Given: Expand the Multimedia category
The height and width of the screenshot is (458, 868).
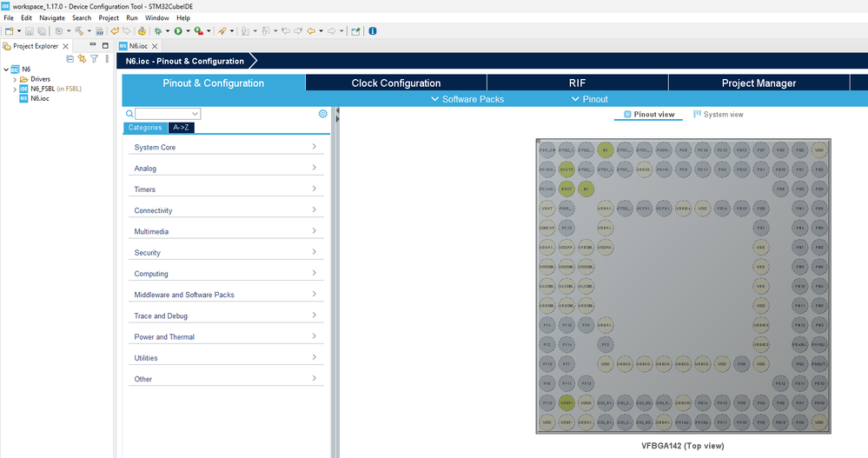Looking at the screenshot, I should (226, 231).
